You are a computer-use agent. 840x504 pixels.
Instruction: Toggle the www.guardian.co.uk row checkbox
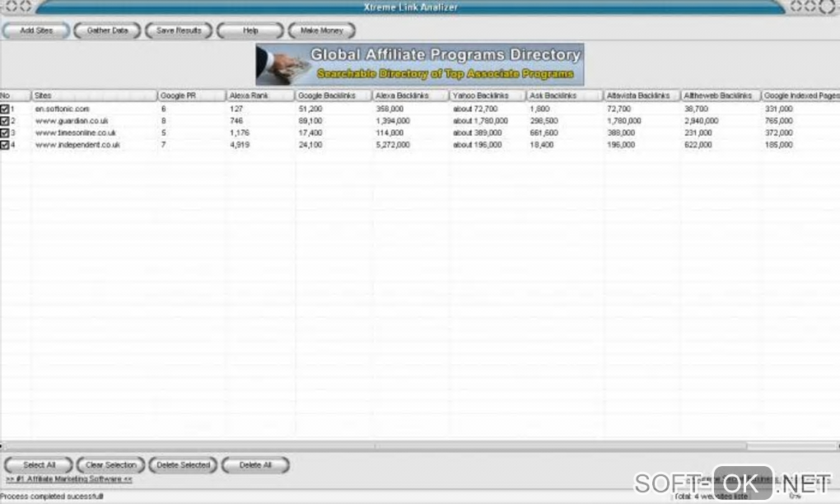[x=5, y=121]
